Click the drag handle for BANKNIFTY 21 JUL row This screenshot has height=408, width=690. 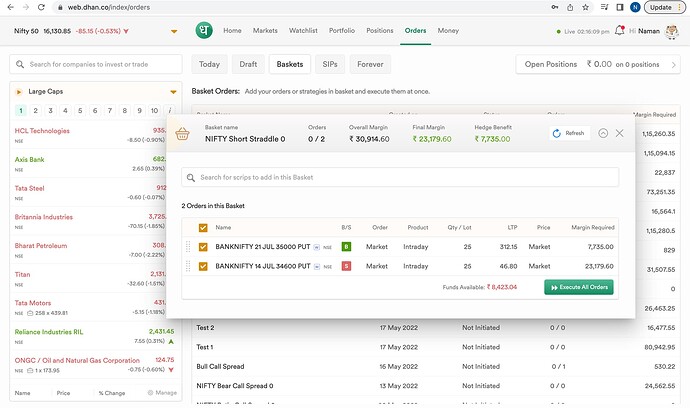point(188,246)
